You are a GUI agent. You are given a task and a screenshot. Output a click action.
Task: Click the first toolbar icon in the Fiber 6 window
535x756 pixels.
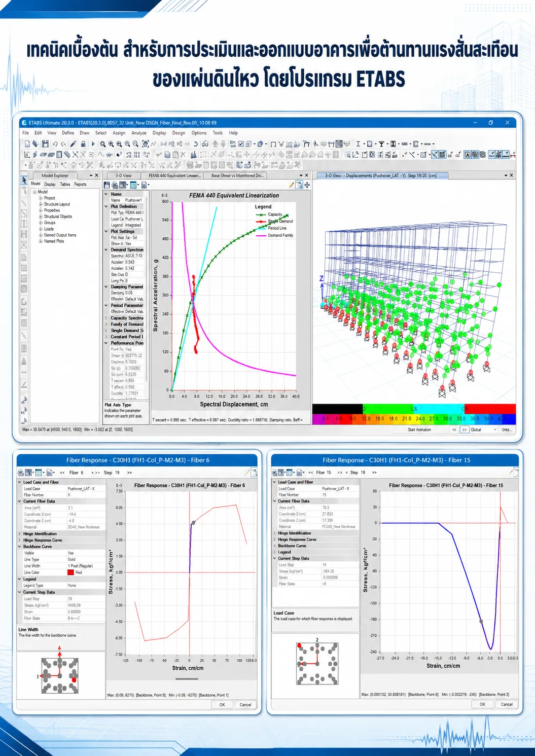20,473
